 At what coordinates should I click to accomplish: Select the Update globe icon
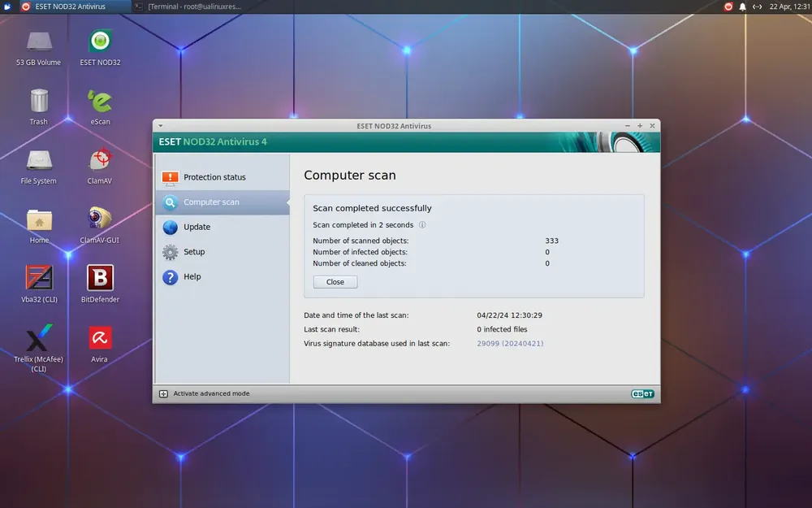pyautogui.click(x=170, y=227)
